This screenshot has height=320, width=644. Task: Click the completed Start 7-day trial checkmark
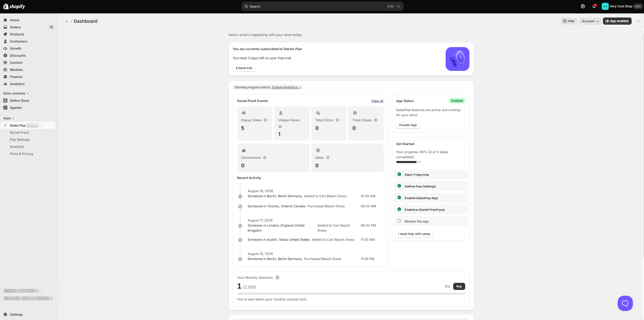399,174
